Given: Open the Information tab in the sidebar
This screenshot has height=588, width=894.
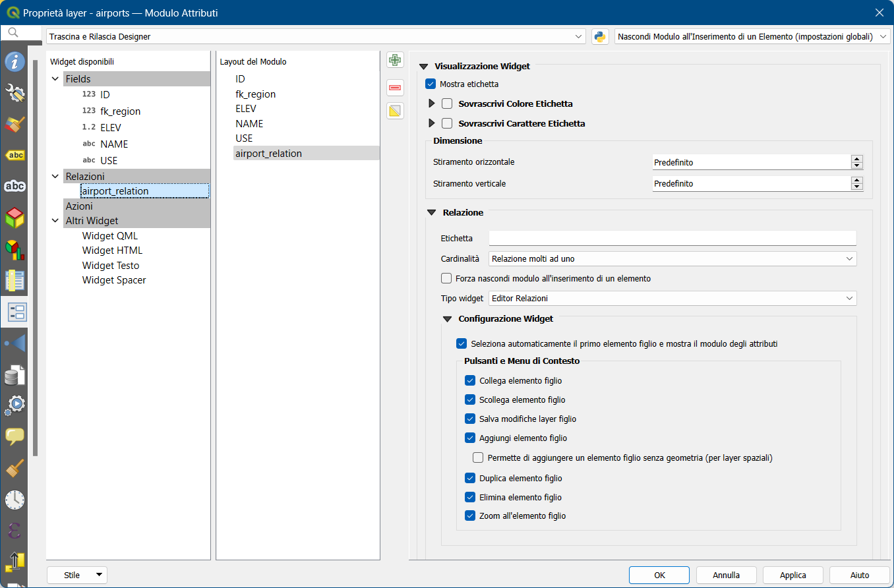Looking at the screenshot, I should [x=15, y=62].
